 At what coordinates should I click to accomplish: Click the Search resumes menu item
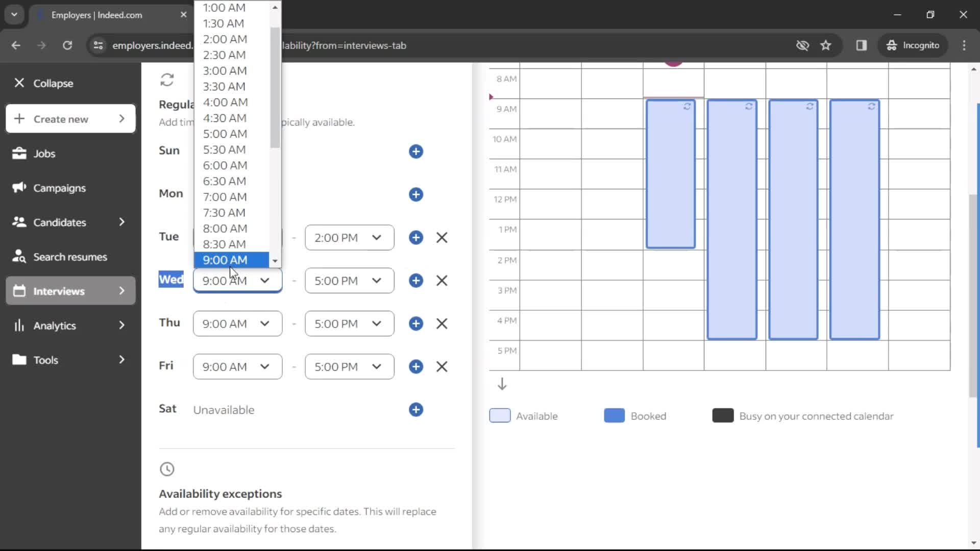click(x=70, y=256)
